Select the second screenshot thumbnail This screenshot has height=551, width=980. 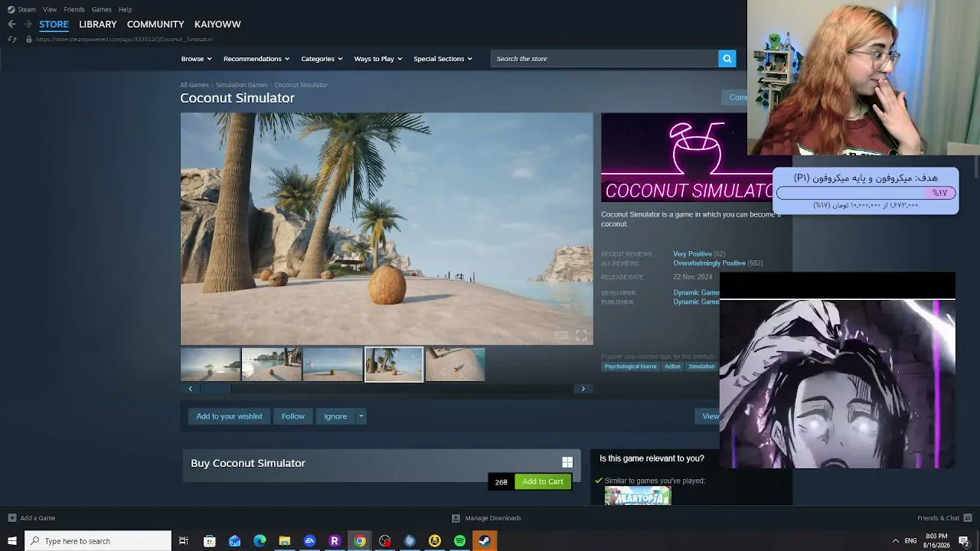(x=271, y=364)
